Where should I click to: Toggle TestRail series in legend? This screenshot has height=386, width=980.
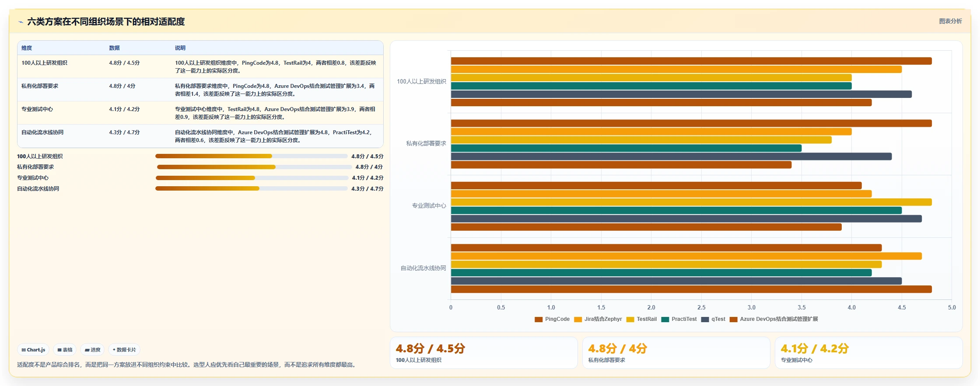642,319
